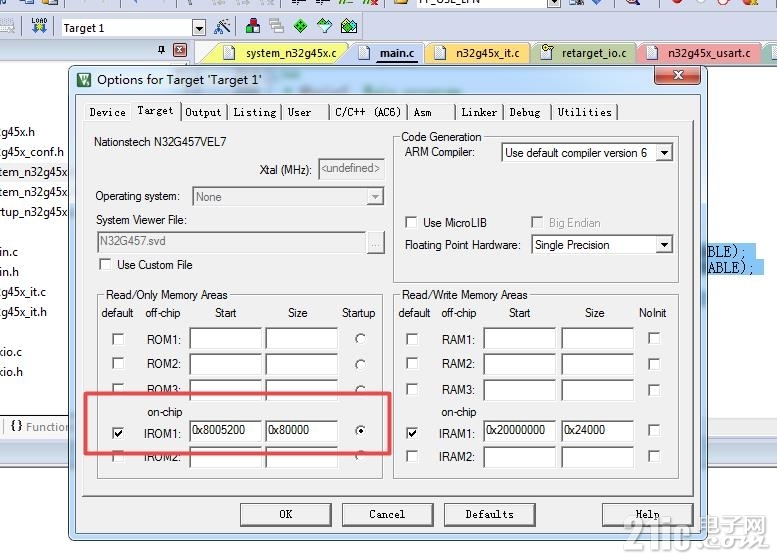Expand the Target 1 selection dropdown
This screenshot has width=777, height=558.
coord(199,28)
